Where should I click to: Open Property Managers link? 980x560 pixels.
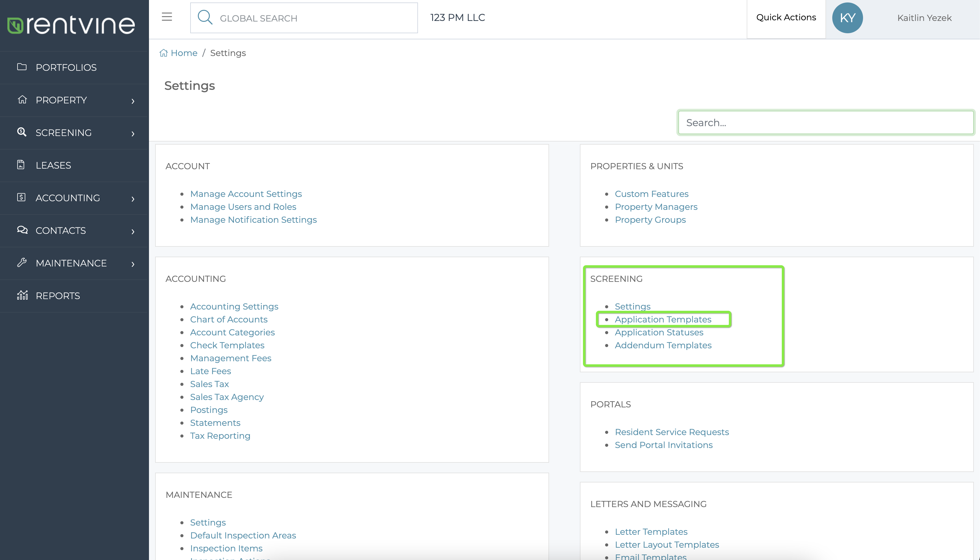click(656, 206)
